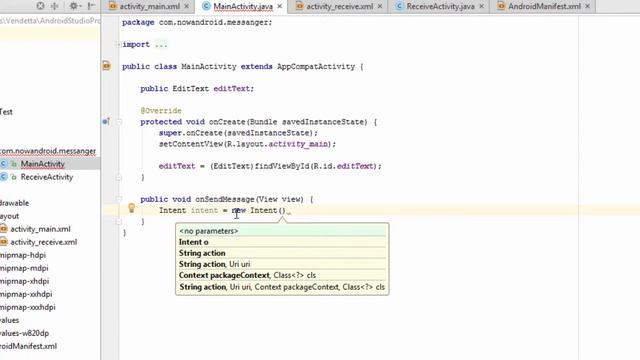Select the mipmap-xxhdpi folder
Viewport: 640px width, 360px height.
pos(26,294)
